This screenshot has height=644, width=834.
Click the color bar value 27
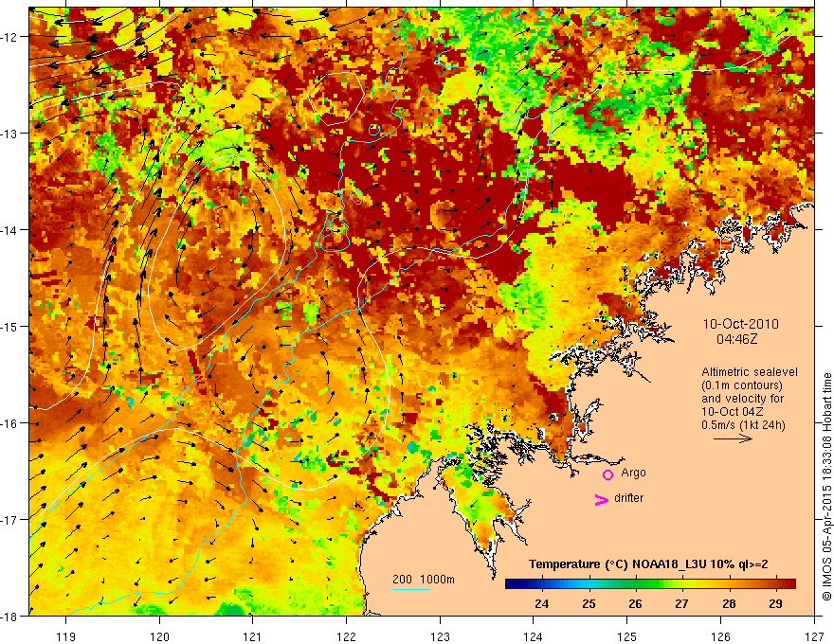[x=681, y=603]
